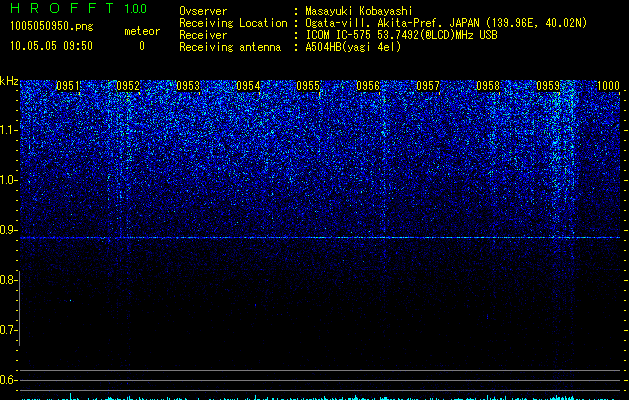Click the 0.7 frequency axis label
Viewport: 629px width, 400px height.
[x=9, y=330]
